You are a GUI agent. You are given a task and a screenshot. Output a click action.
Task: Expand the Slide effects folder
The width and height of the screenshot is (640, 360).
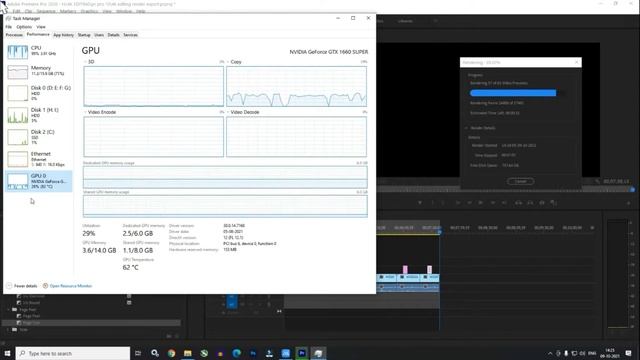point(9,329)
